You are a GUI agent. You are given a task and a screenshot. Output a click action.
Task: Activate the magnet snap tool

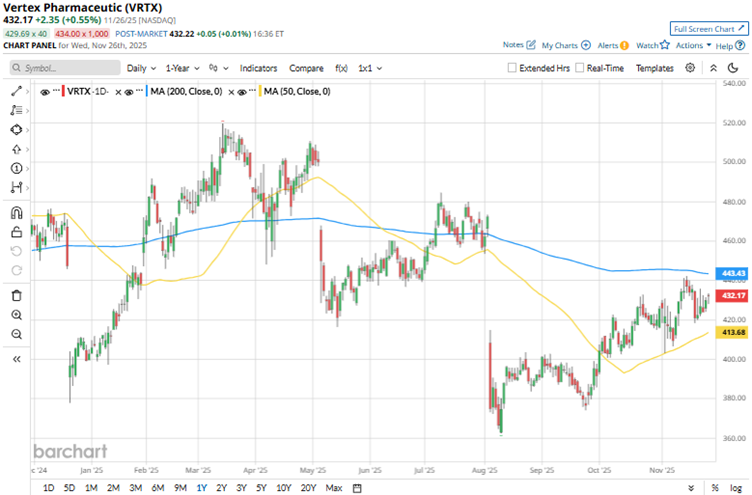pos(17,212)
